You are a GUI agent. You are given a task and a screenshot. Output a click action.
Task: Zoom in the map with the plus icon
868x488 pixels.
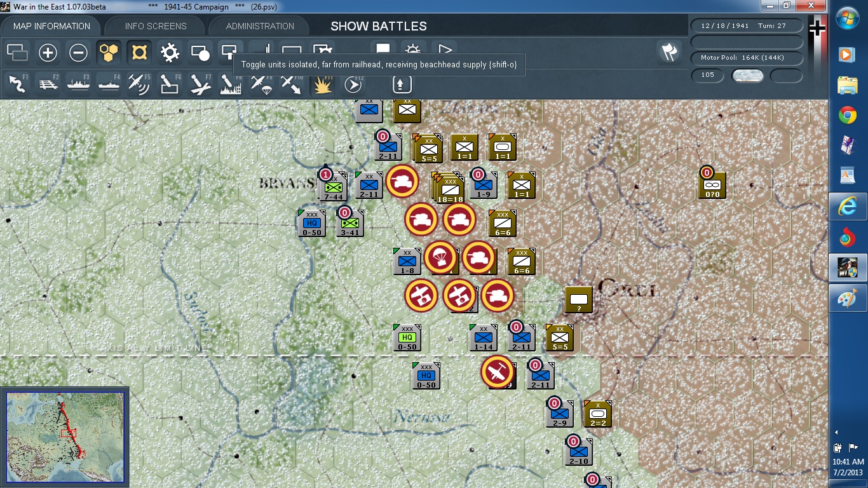(48, 52)
